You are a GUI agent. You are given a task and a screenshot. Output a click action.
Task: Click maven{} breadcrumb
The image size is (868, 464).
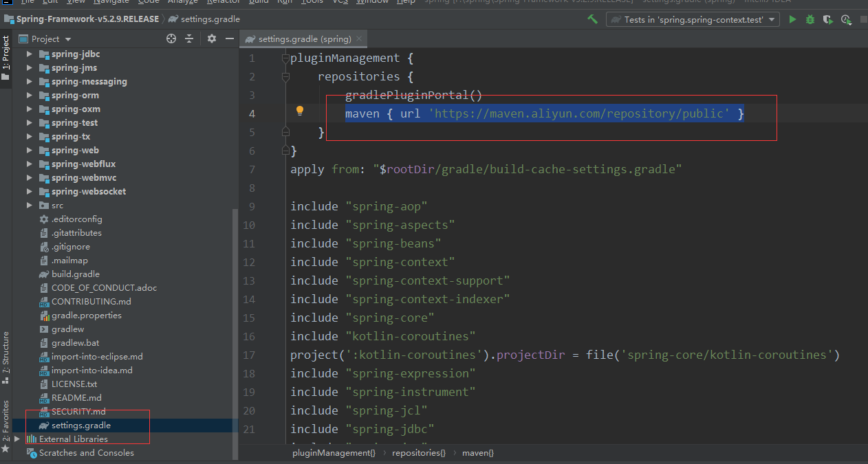click(478, 453)
